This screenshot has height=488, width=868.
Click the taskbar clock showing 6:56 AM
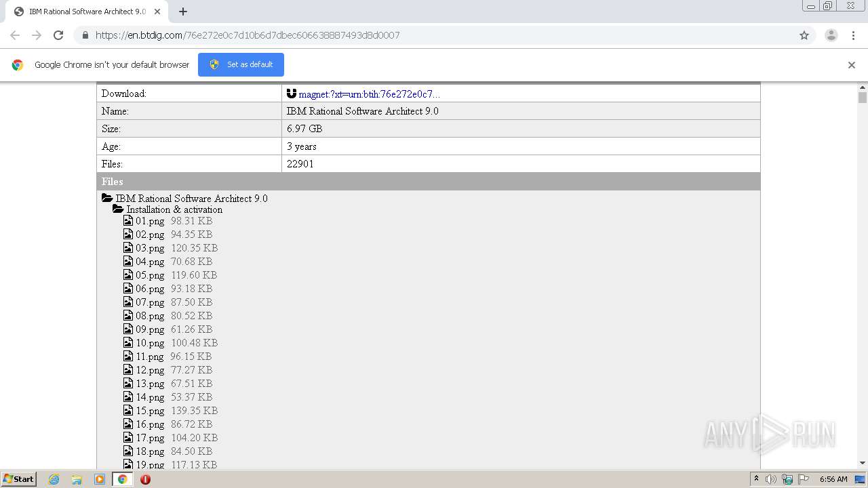coord(833,479)
